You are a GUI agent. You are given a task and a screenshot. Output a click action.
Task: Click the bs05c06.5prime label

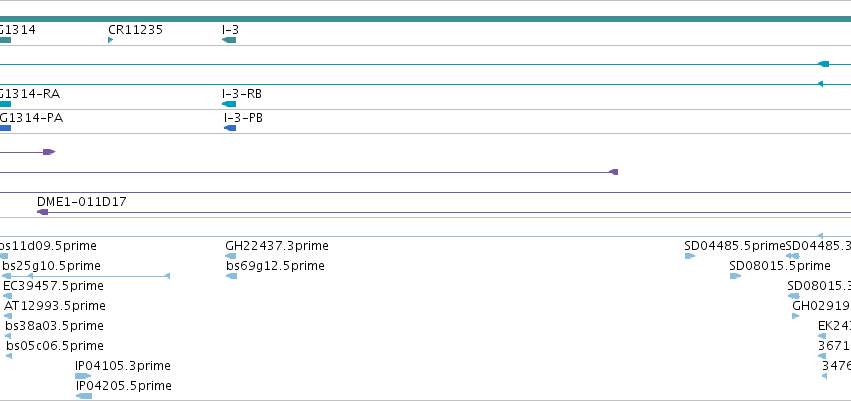pyautogui.click(x=55, y=346)
